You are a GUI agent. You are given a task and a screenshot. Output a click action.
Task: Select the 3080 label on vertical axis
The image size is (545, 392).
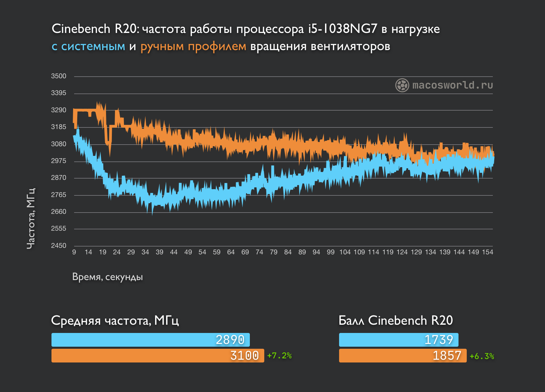click(x=59, y=144)
